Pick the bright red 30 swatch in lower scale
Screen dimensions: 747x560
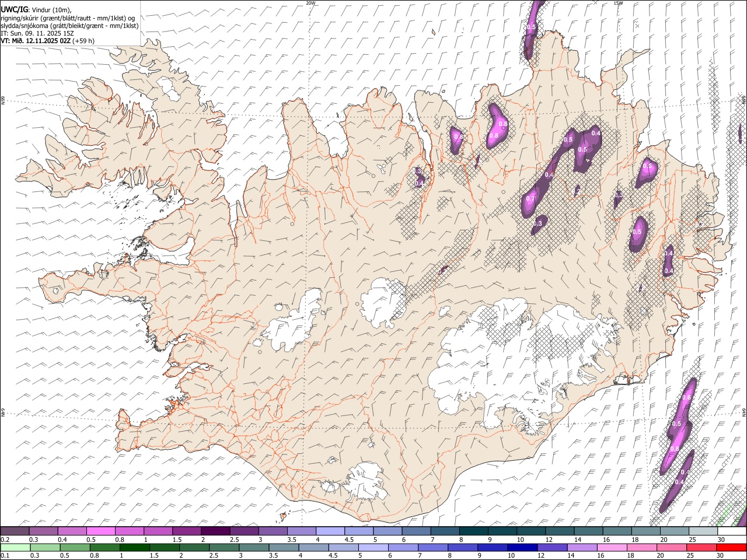[x=731, y=547]
